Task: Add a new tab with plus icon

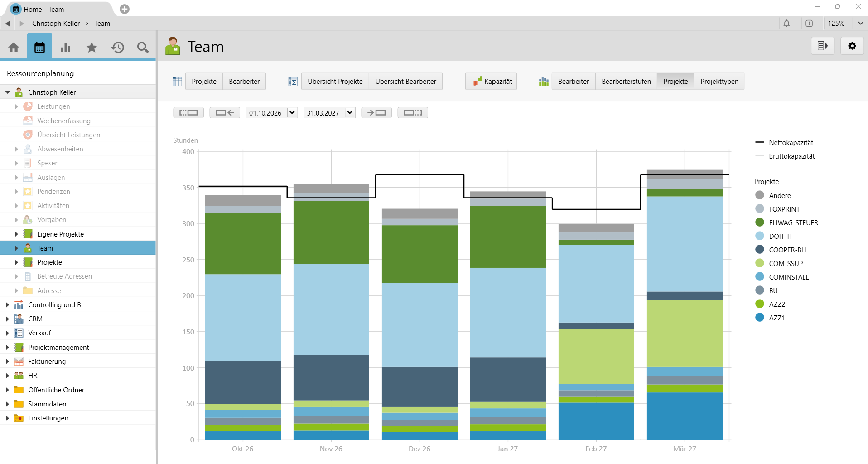Action: [125, 9]
